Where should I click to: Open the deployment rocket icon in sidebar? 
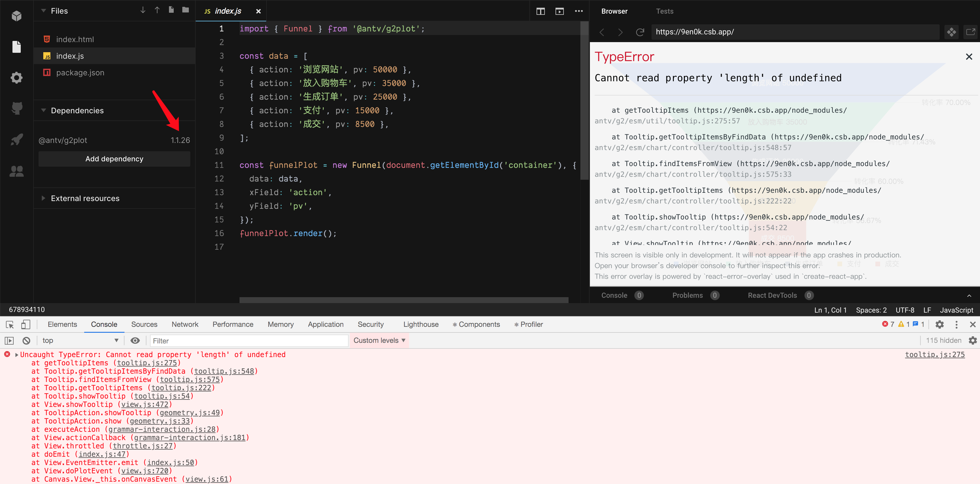point(17,140)
